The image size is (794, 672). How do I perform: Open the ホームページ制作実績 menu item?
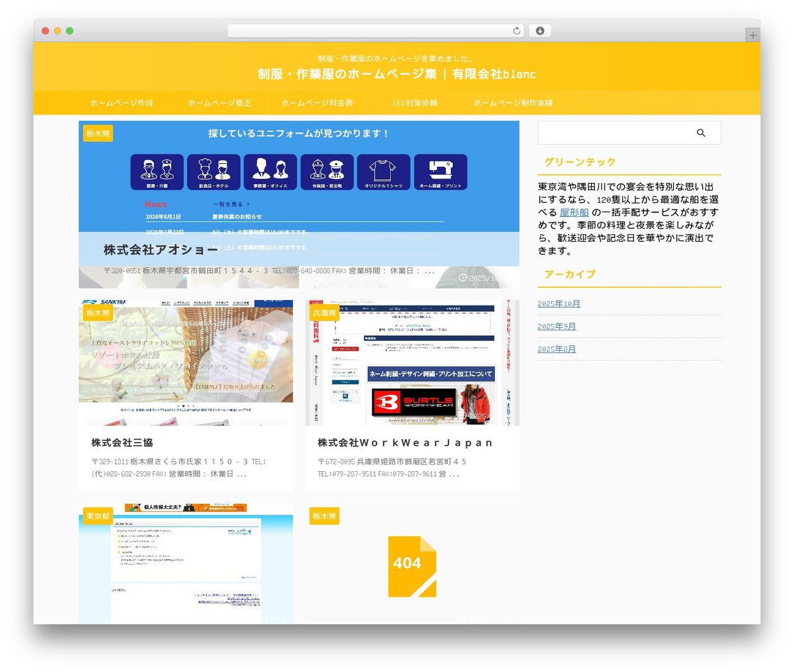pos(513,103)
